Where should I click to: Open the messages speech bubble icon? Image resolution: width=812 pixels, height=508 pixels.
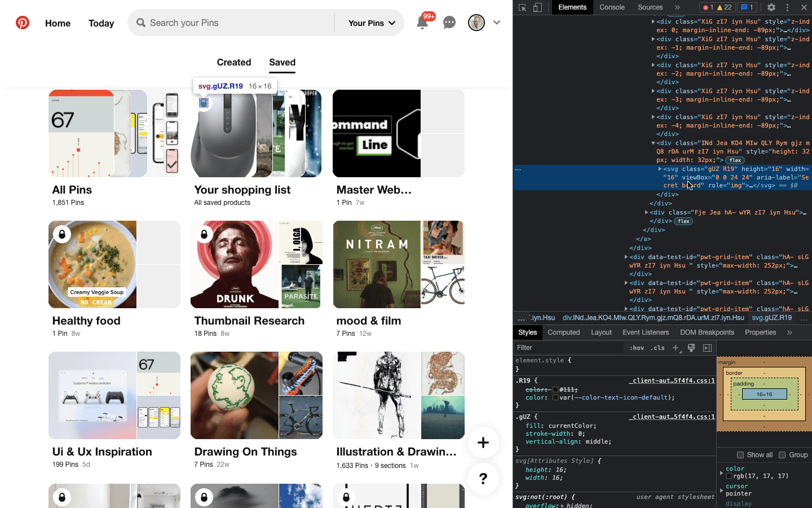pyautogui.click(x=449, y=23)
